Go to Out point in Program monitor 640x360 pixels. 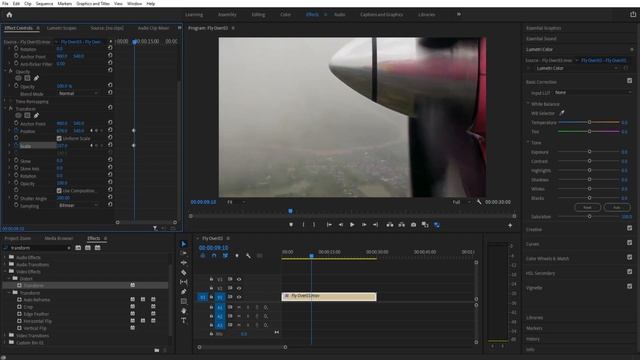pos(375,224)
